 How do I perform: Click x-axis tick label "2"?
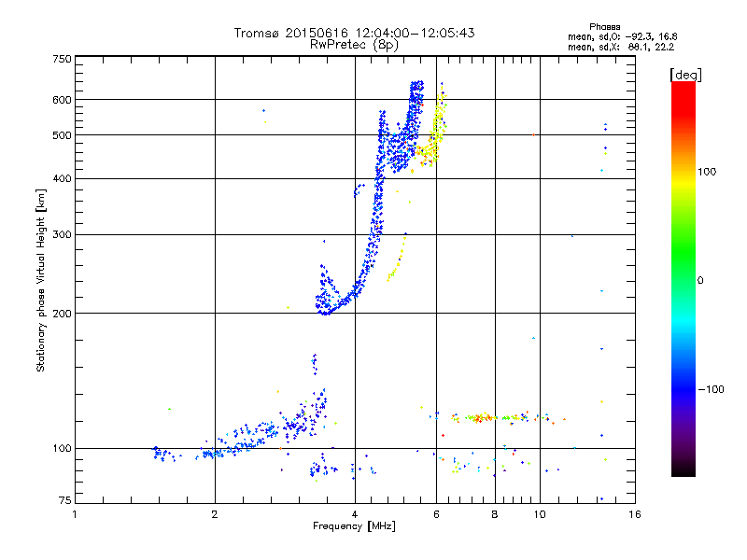(215, 514)
